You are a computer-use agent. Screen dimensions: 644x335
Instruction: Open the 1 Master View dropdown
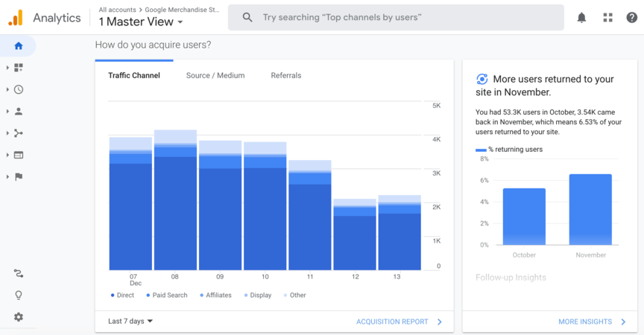click(141, 22)
